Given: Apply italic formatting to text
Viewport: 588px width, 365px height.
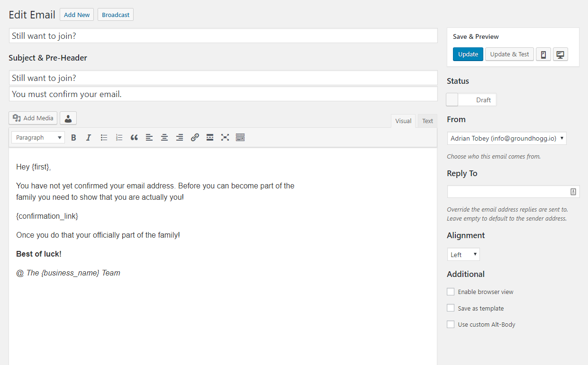Looking at the screenshot, I should point(88,138).
